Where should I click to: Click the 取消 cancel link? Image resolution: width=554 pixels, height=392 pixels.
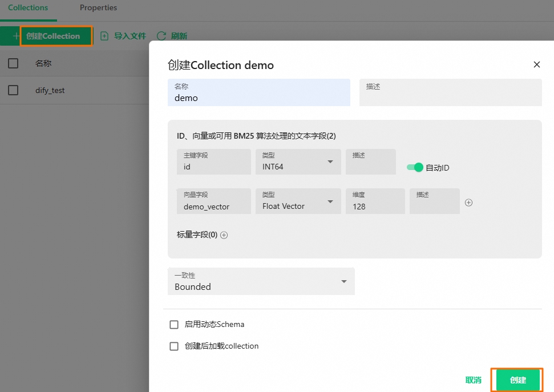pos(473,379)
